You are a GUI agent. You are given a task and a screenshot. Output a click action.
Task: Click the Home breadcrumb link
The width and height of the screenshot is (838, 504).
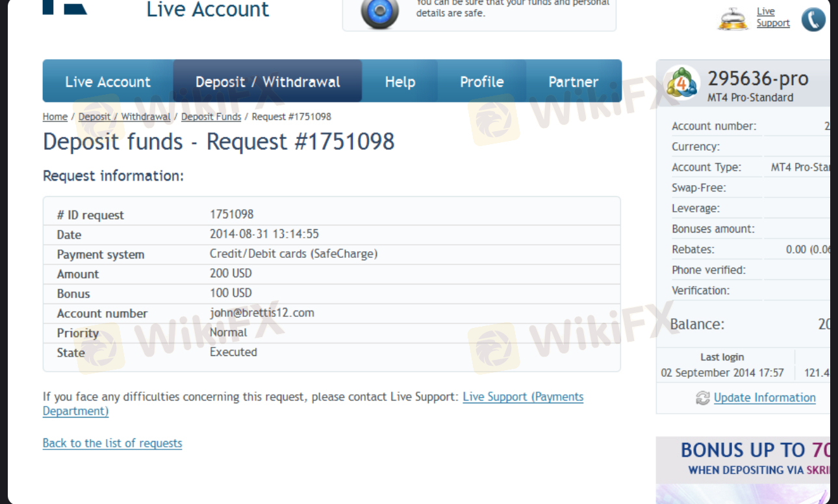pyautogui.click(x=55, y=117)
